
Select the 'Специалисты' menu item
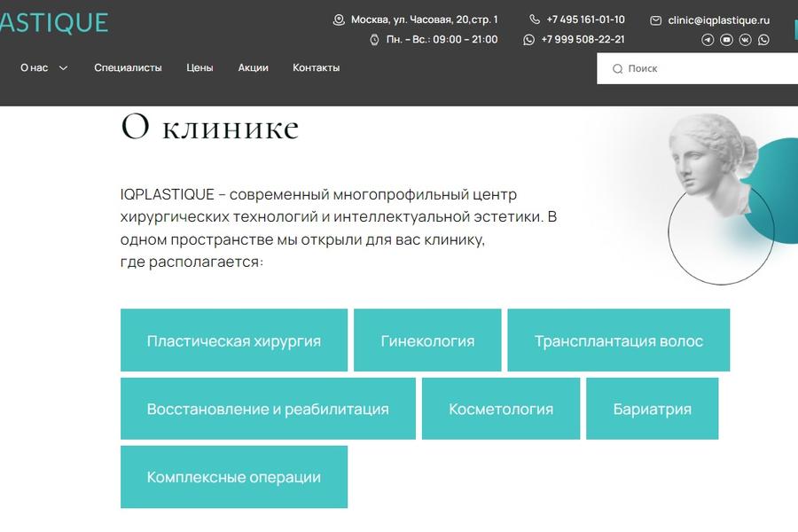(x=128, y=66)
